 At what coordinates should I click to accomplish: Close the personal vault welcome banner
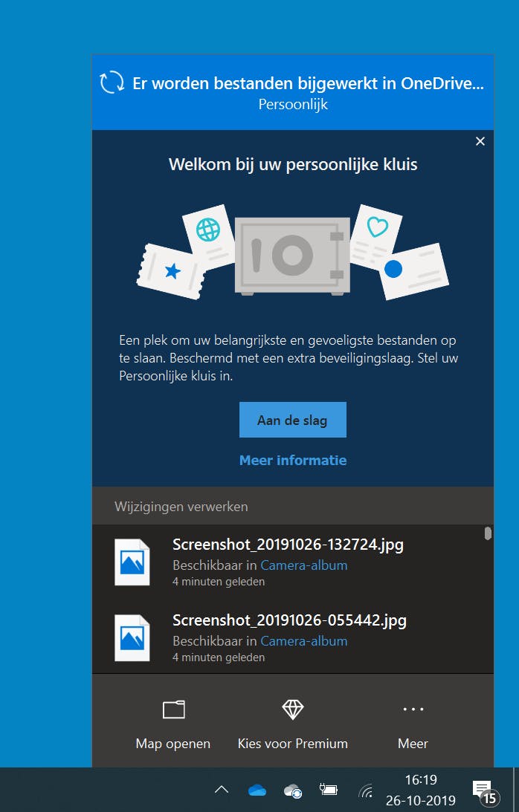point(480,141)
